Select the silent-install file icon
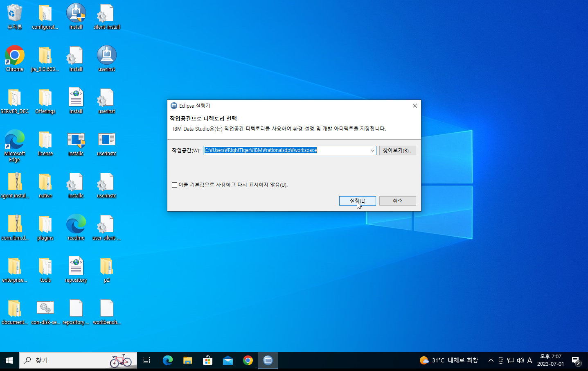 point(107,17)
